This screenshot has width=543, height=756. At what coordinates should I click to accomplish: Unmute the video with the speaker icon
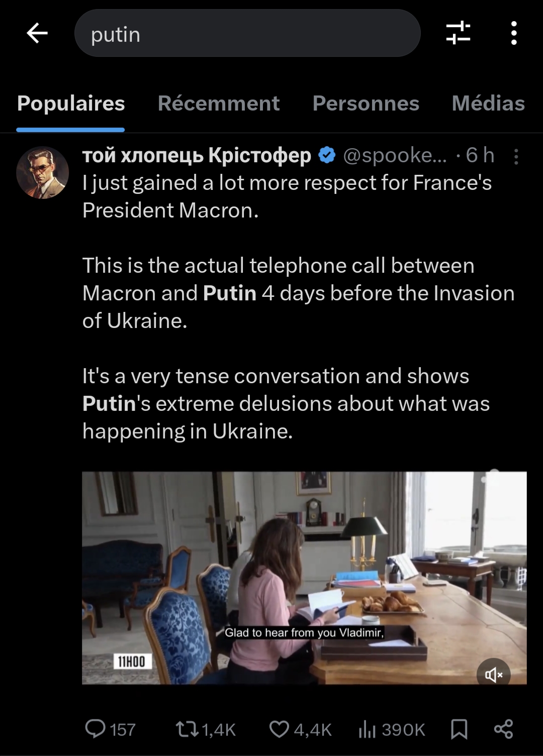point(493,675)
